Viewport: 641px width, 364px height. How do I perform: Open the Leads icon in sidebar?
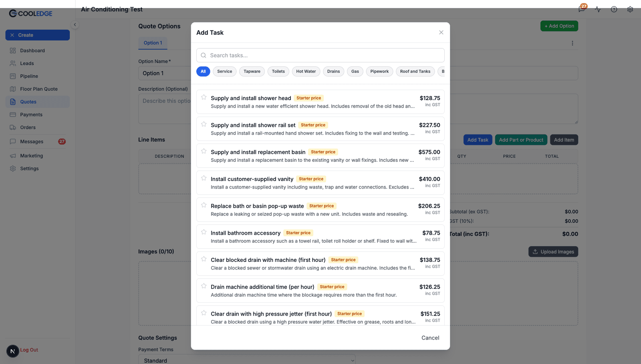(13, 63)
